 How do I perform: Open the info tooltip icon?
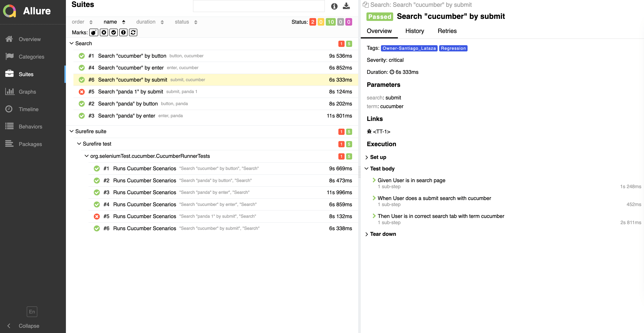point(334,6)
